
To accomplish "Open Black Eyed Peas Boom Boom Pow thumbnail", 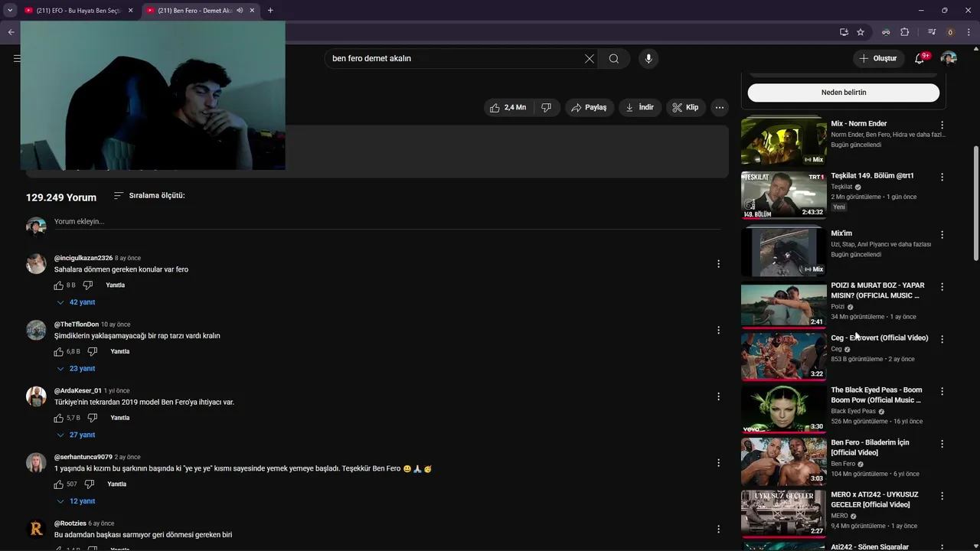I will pos(783,409).
